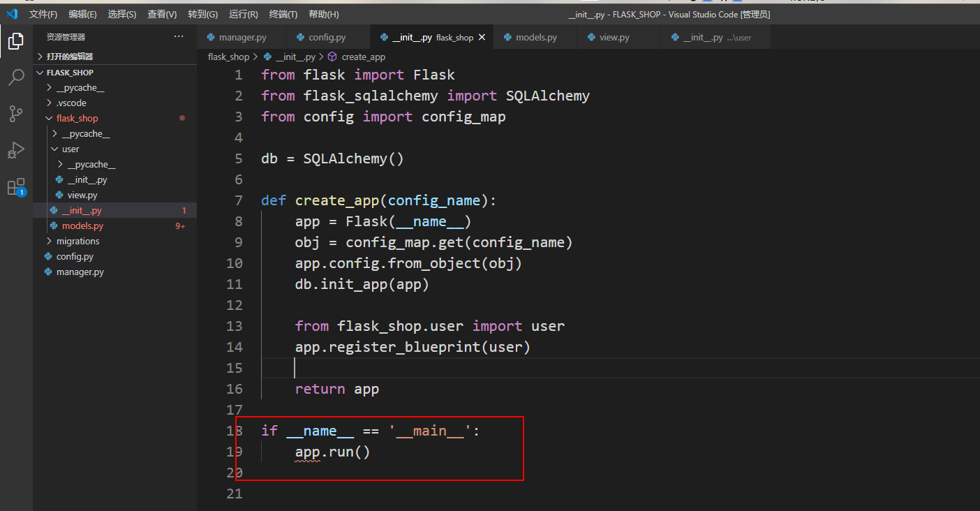Click 'app.register_blueprint(user)' code line
Viewport: 980px width, 511px height.
[413, 347]
